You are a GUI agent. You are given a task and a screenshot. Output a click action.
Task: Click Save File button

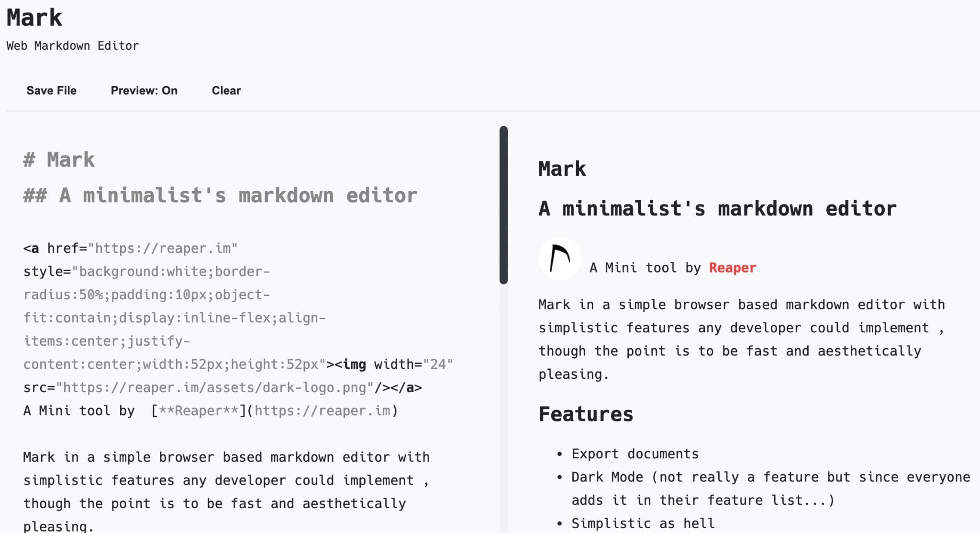click(x=51, y=91)
